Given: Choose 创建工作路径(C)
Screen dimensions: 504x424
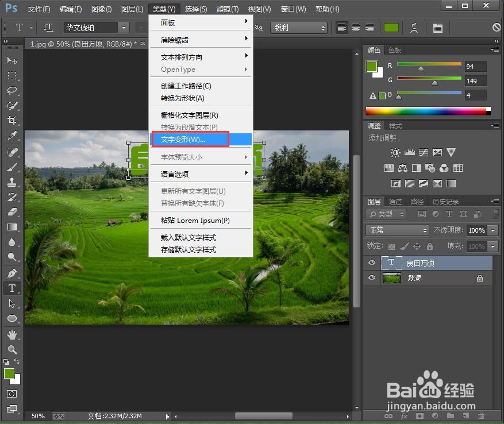Looking at the screenshot, I should click(x=201, y=86).
